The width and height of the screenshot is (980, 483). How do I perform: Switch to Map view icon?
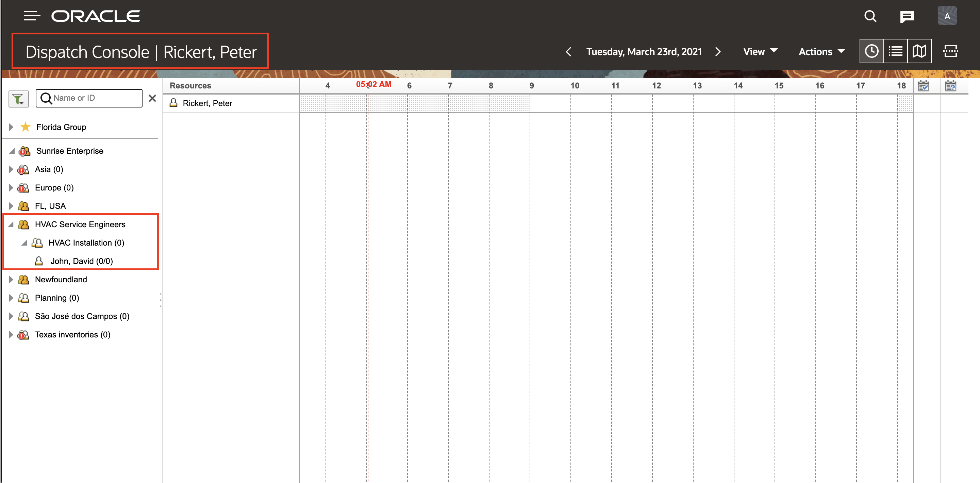(919, 51)
